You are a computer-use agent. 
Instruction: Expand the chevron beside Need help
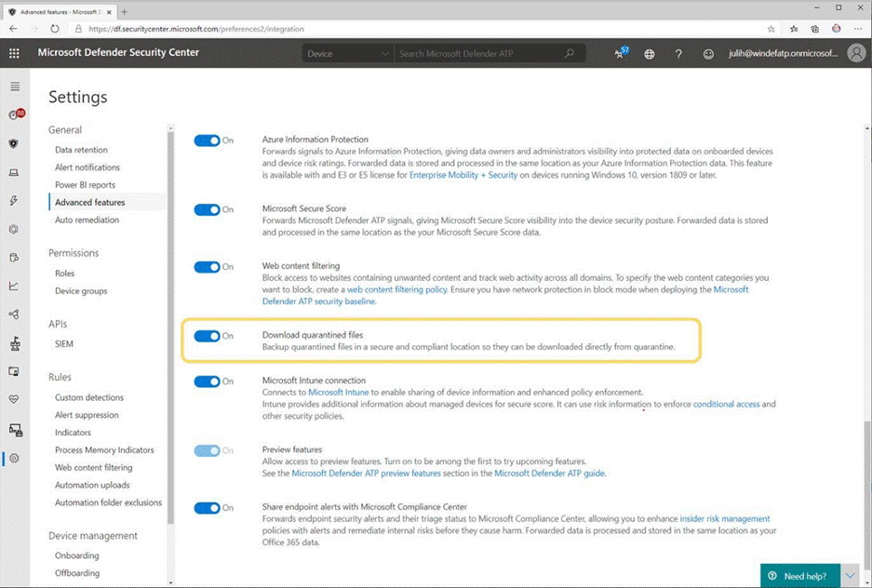click(x=850, y=576)
